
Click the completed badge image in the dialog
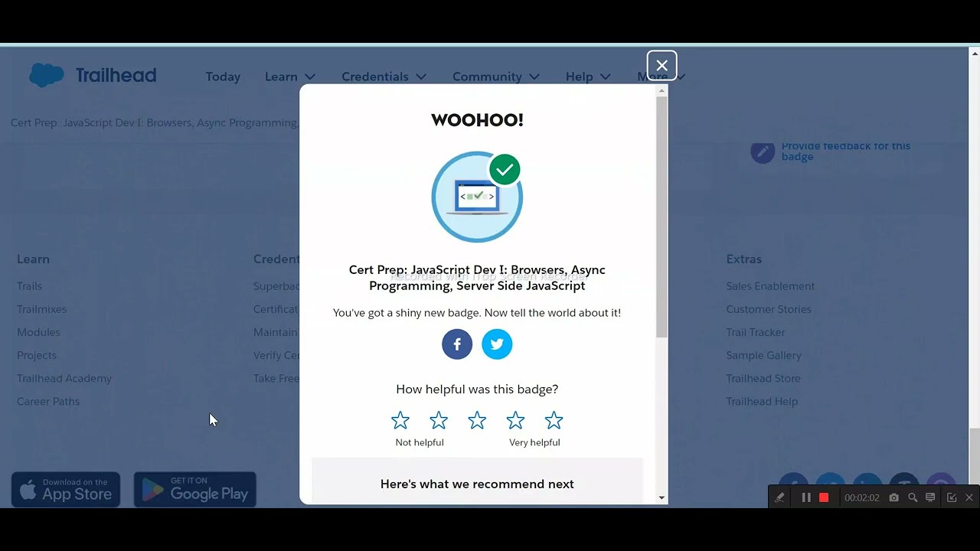(477, 197)
